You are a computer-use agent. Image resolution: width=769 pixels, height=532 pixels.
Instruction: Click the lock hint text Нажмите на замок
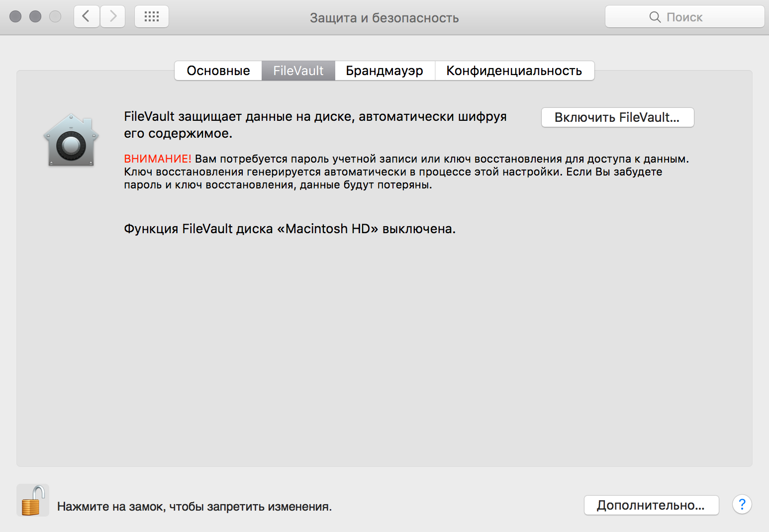tap(194, 507)
